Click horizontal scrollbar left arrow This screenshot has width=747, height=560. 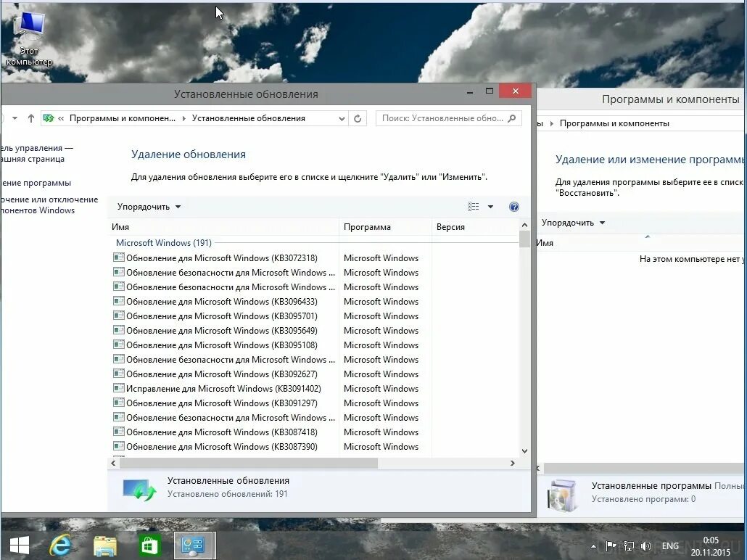(x=113, y=463)
